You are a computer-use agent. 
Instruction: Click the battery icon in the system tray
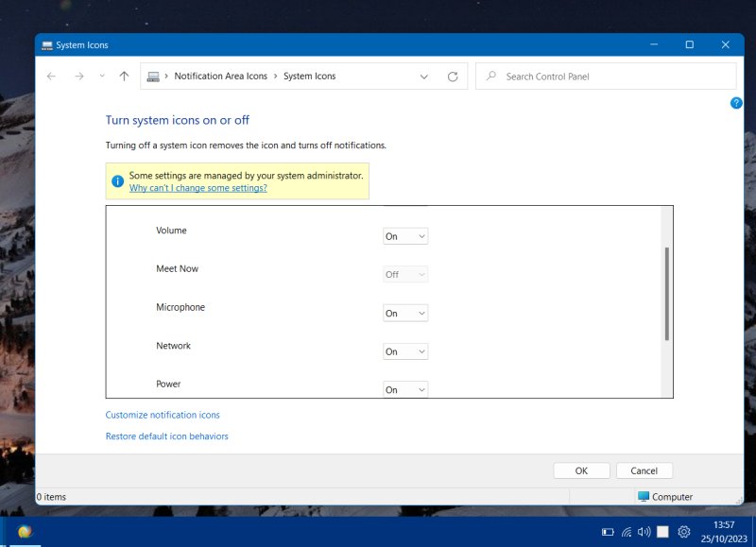coord(609,531)
